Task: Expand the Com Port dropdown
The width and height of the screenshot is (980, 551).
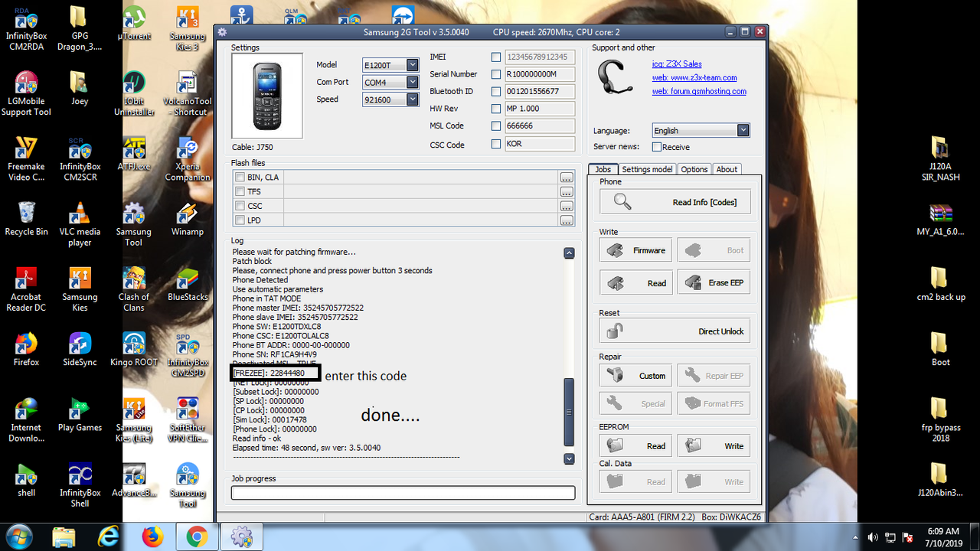Action: pos(413,82)
